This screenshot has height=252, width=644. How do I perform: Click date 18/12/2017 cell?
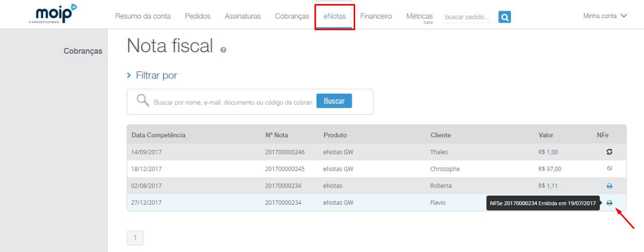coord(147,169)
